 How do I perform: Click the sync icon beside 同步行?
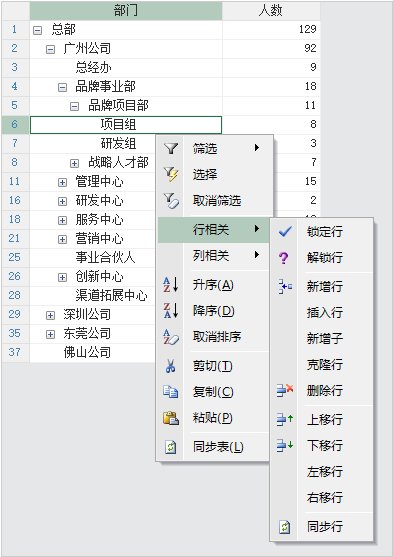coord(285,527)
